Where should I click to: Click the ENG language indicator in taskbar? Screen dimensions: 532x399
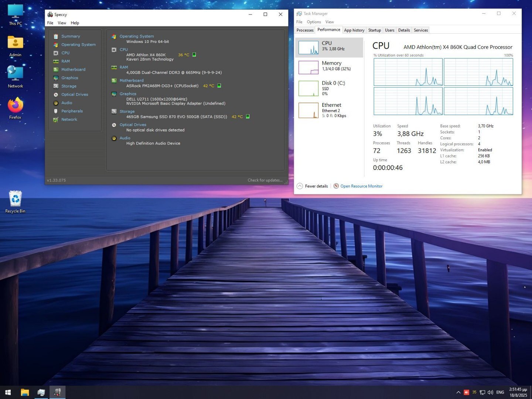pyautogui.click(x=500, y=392)
